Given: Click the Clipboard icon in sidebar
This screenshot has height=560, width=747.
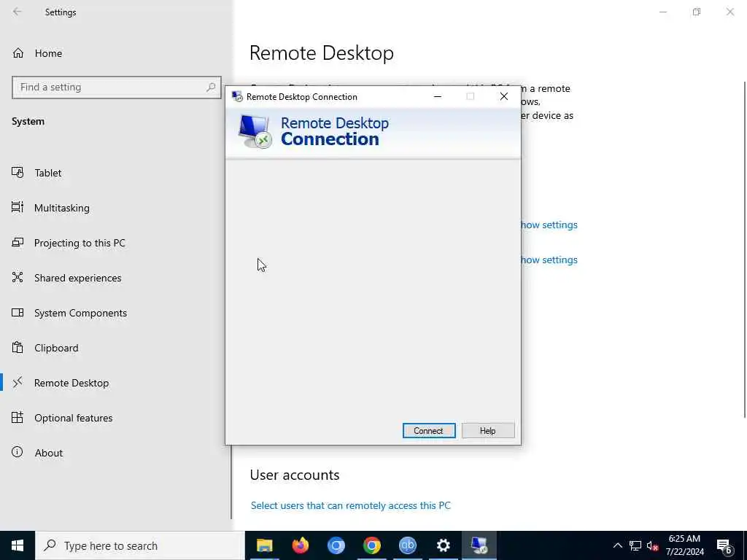Looking at the screenshot, I should click(x=18, y=347).
